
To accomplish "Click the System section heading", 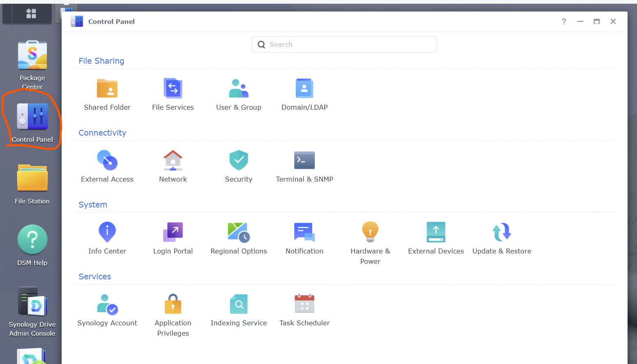I will pyautogui.click(x=93, y=205).
